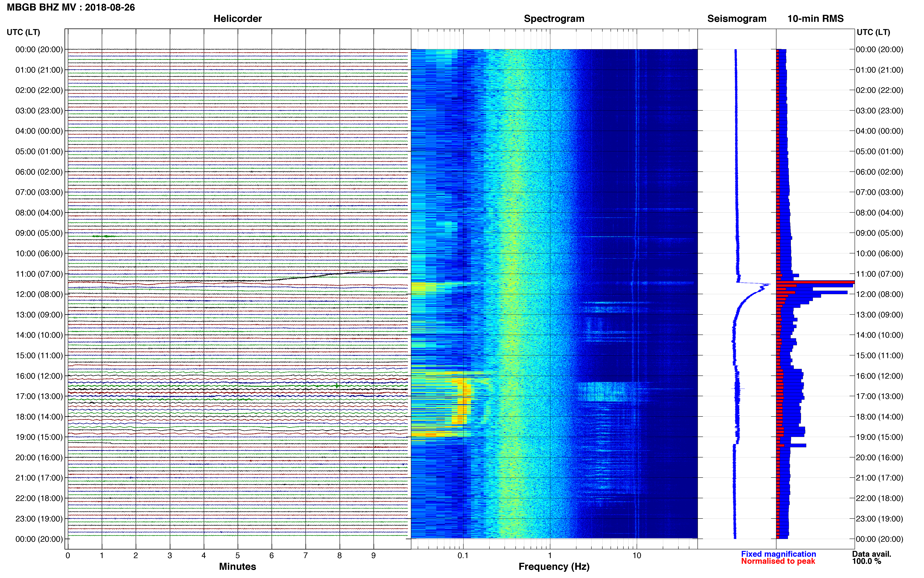
Task: Click minute tick label '0' on Helicorder axis
Action: (68, 555)
